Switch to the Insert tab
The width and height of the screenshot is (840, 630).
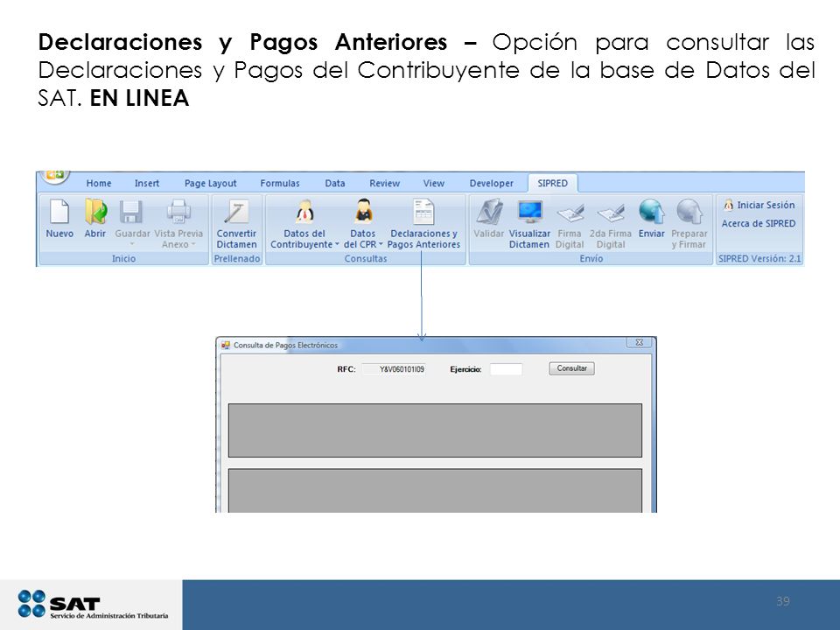pyautogui.click(x=147, y=183)
